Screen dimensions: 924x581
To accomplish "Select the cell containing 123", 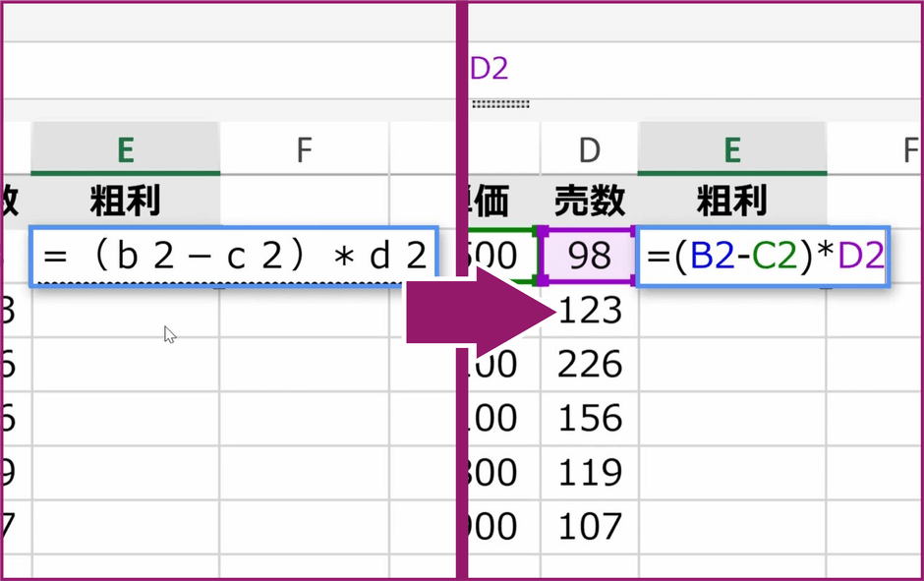I will click(589, 310).
